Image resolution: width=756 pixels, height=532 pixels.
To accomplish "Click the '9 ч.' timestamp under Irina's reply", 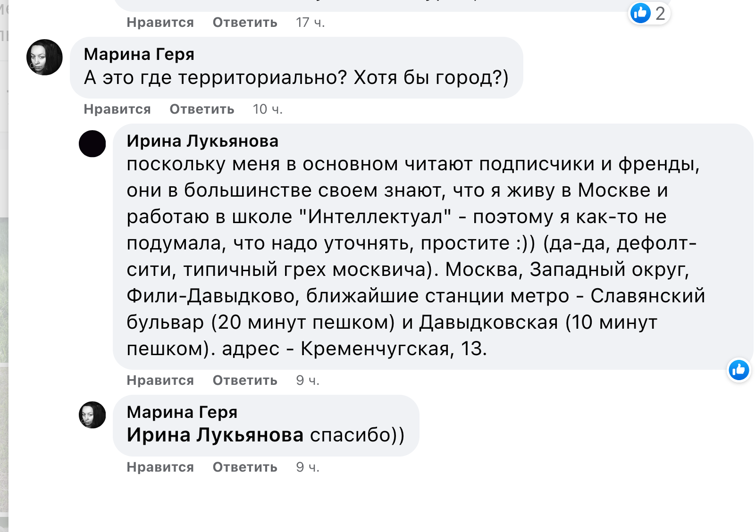I will click(x=308, y=380).
